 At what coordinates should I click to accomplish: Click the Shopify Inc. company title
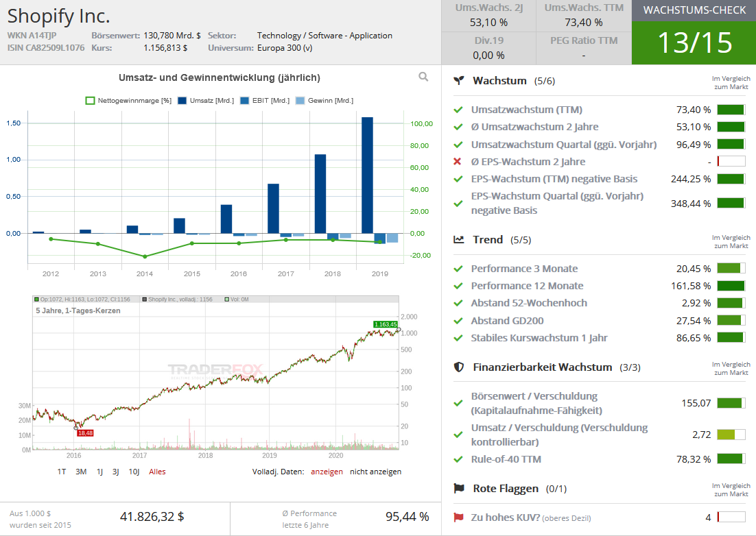coord(58,16)
